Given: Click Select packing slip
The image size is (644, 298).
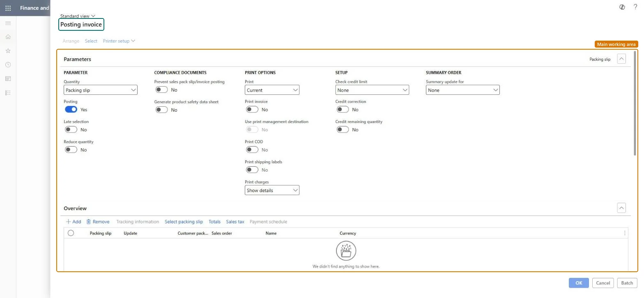Looking at the screenshot, I should (184, 222).
